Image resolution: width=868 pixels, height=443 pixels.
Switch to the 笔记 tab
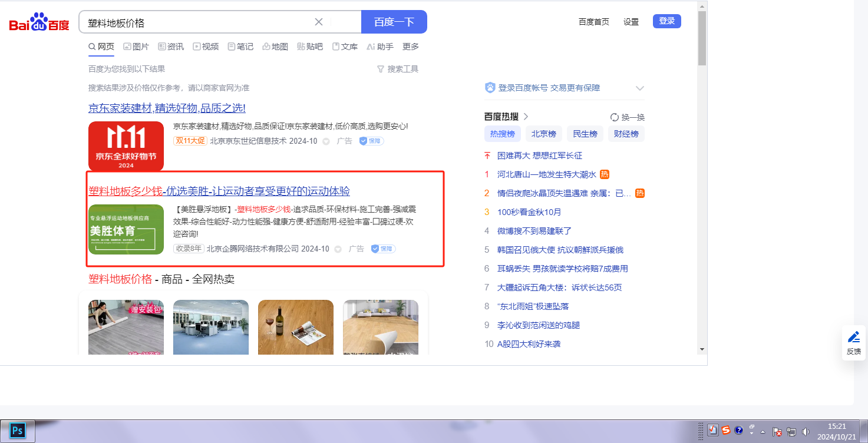coord(240,47)
